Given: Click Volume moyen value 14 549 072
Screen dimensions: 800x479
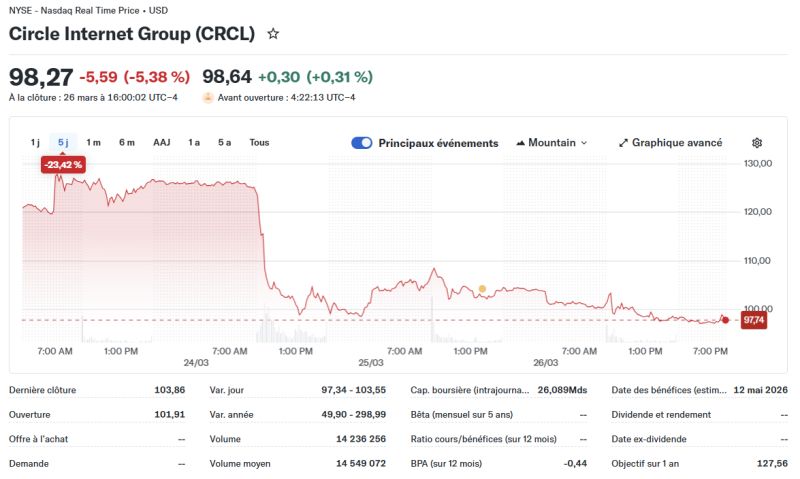Looking at the screenshot, I should point(361,463).
